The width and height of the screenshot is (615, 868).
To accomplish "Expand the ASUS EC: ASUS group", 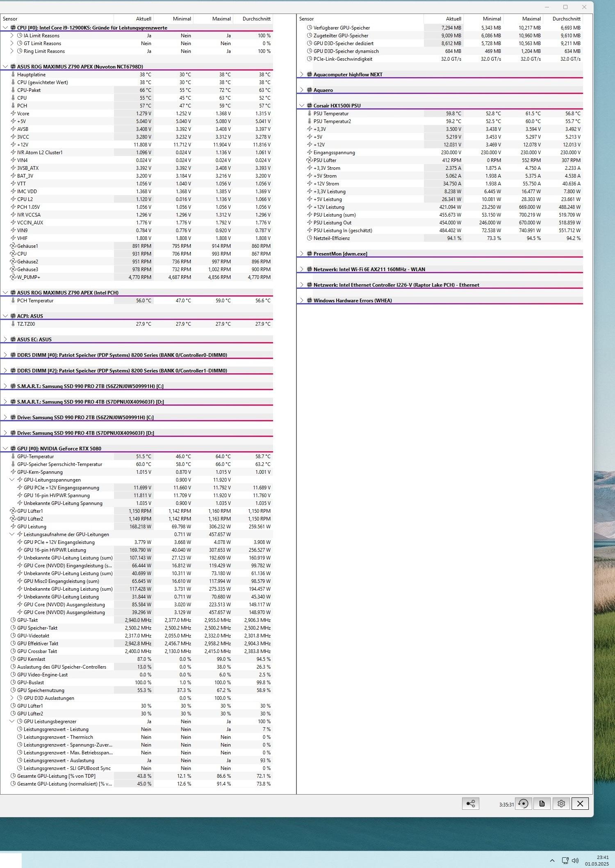I will coord(5,339).
